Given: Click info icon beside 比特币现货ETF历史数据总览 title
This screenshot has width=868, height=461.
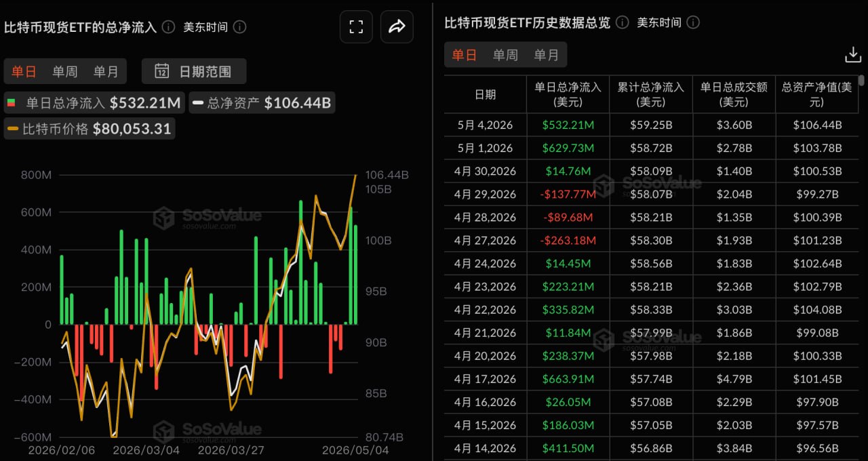Looking at the screenshot, I should (x=622, y=22).
